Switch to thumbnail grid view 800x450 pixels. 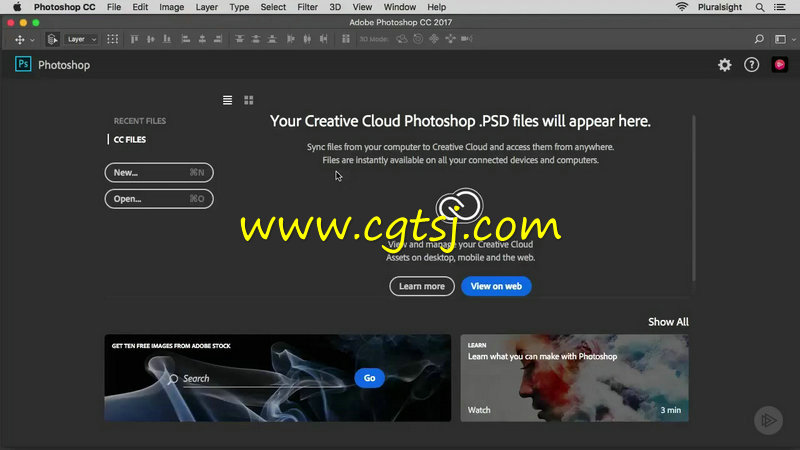[248, 100]
